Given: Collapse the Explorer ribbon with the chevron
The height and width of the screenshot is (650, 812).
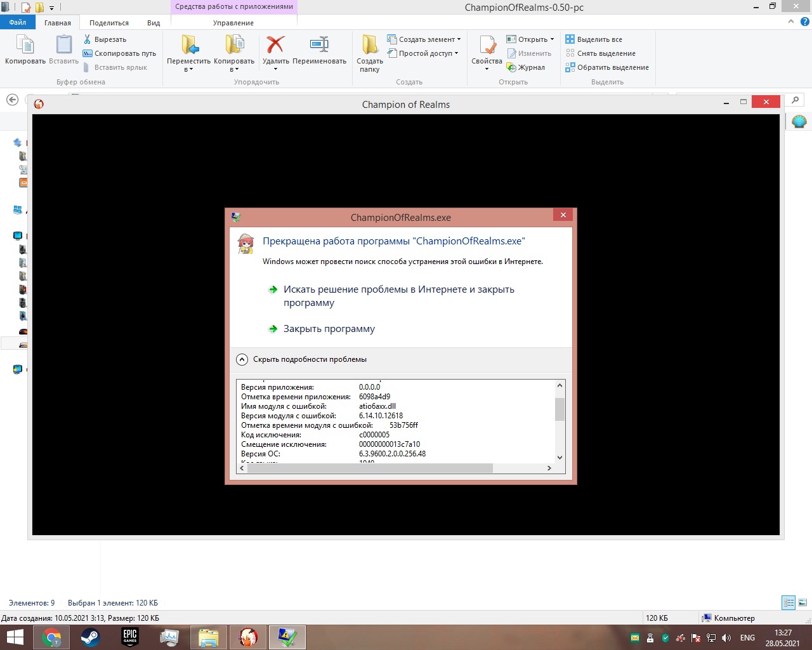Looking at the screenshot, I should pos(790,22).
